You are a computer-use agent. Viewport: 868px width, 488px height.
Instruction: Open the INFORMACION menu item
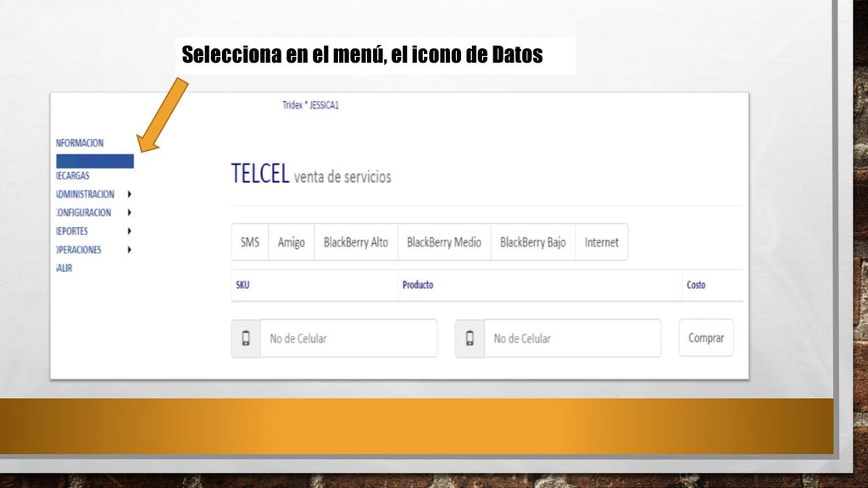[80, 142]
